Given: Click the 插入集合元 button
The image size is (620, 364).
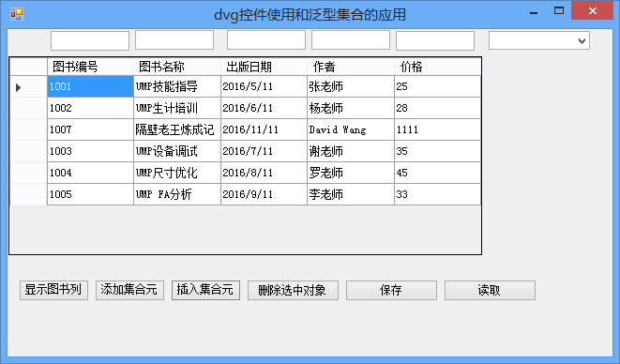Looking at the screenshot, I should (x=205, y=290).
